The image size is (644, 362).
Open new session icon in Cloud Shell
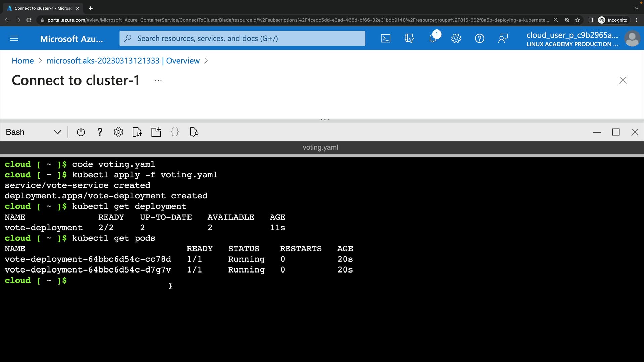[x=156, y=132]
